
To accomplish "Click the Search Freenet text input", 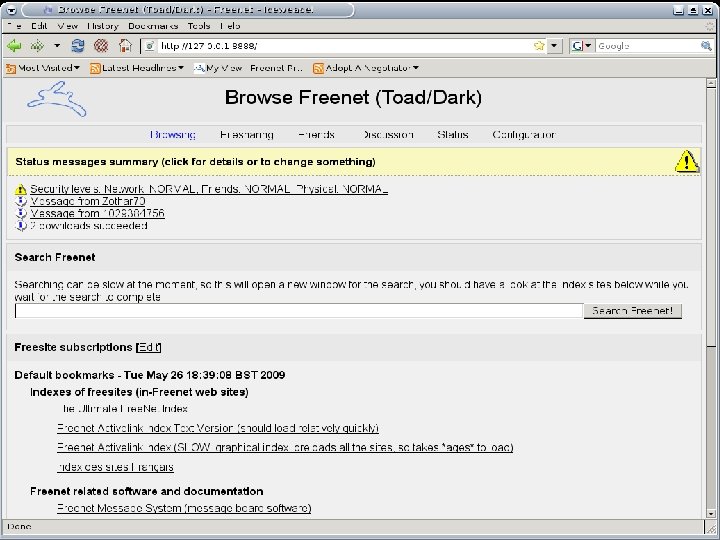I will pyautogui.click(x=299, y=311).
